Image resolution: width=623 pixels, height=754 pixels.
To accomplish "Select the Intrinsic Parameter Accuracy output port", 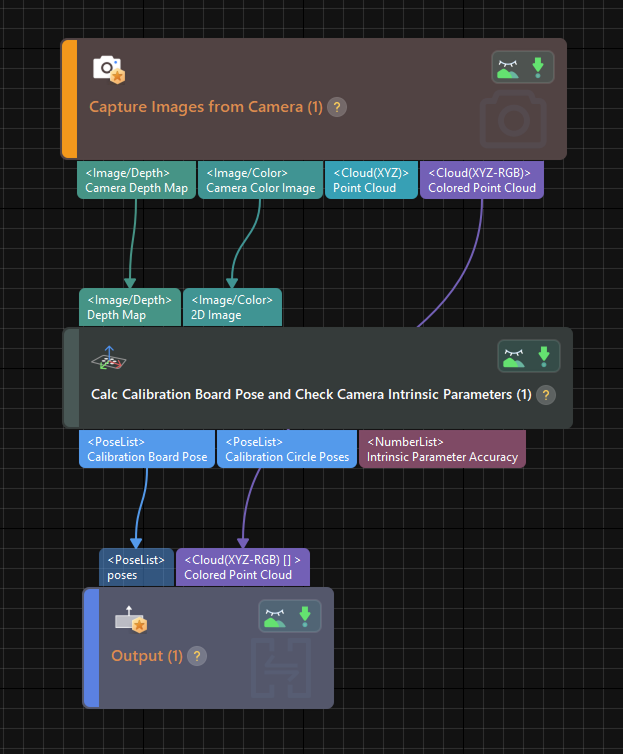I will [x=442, y=450].
